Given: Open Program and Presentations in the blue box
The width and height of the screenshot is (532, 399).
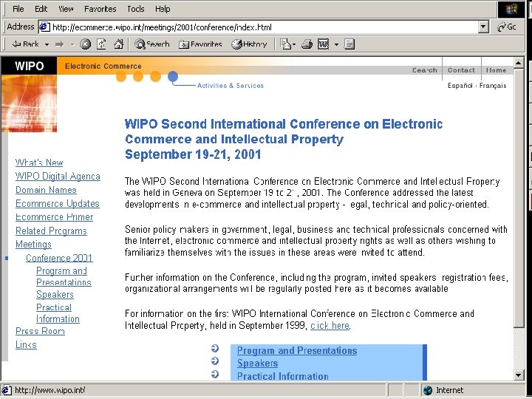Looking at the screenshot, I should tap(297, 350).
